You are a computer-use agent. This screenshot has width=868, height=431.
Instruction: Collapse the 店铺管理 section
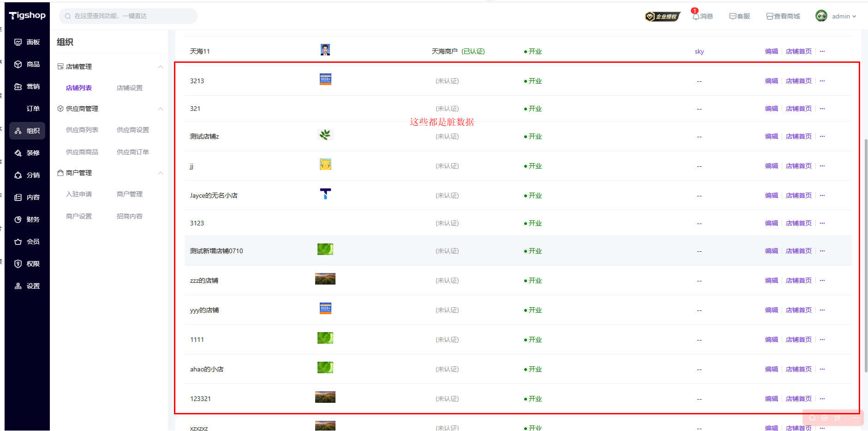point(161,67)
